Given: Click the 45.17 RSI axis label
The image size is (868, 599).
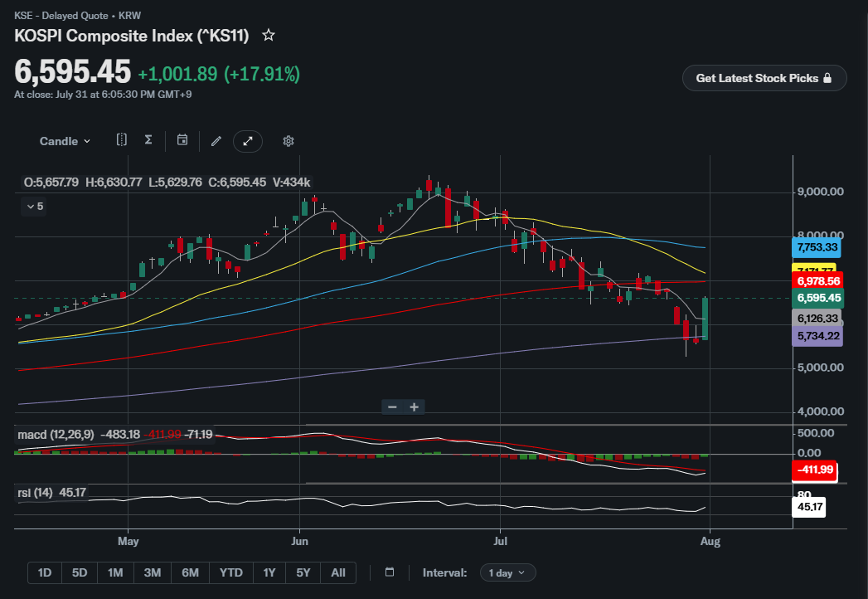Looking at the screenshot, I should [x=809, y=507].
